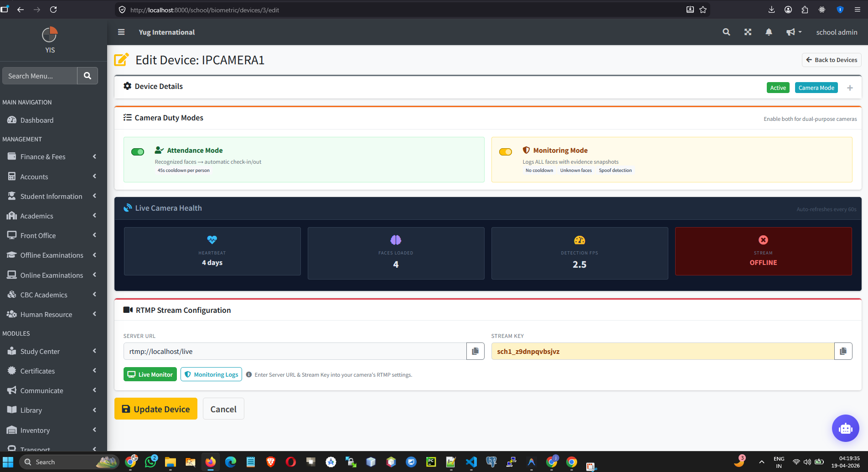Viewport: 868px width, 472px height.
Task: Open the announcements megaphone dropdown
Action: pos(794,32)
